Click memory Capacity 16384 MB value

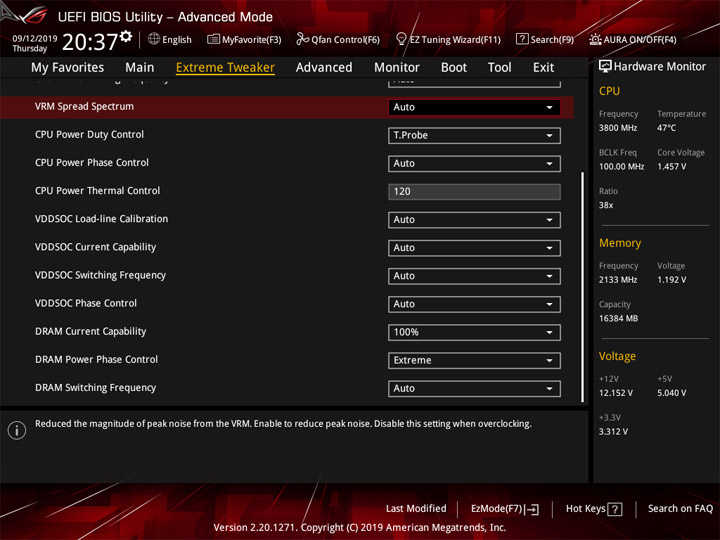pos(618,319)
